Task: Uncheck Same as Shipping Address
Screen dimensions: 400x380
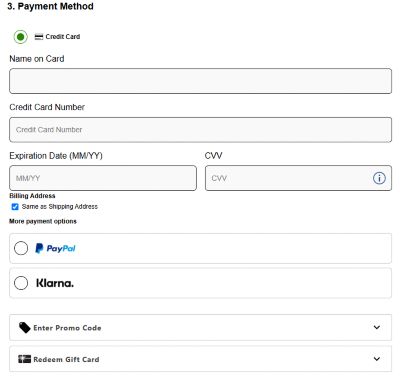Action: coord(15,207)
